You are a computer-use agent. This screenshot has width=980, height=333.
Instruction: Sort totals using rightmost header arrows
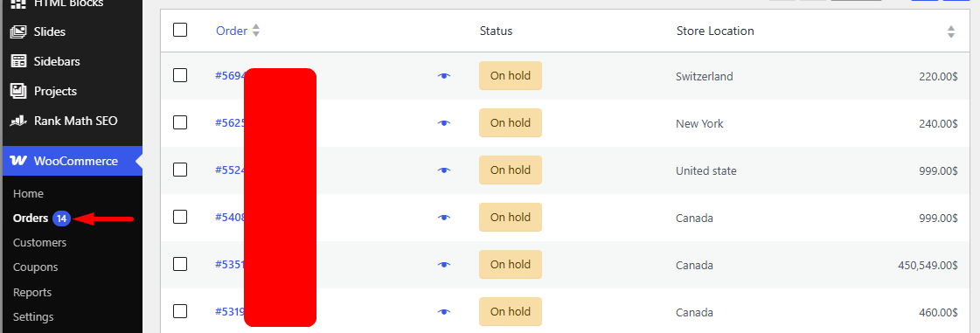(950, 31)
